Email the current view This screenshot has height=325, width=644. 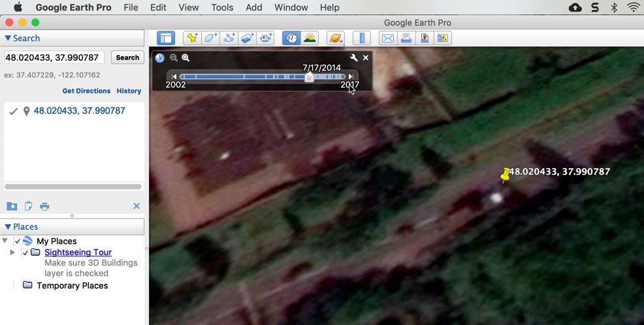(x=388, y=39)
